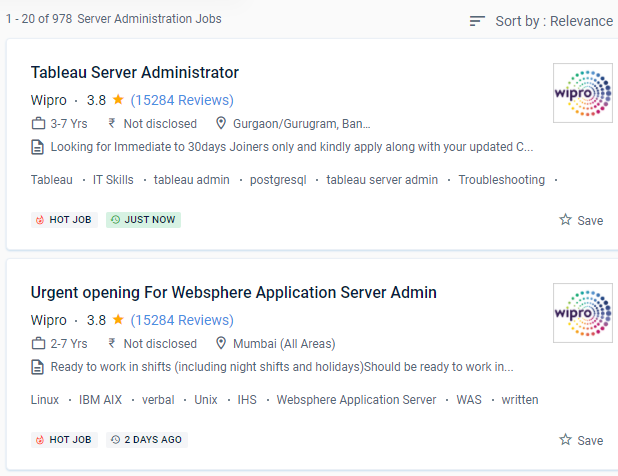Open Websphere Application Server Admin job title
Viewport: 618px width, 476px height.
pyautogui.click(x=233, y=292)
